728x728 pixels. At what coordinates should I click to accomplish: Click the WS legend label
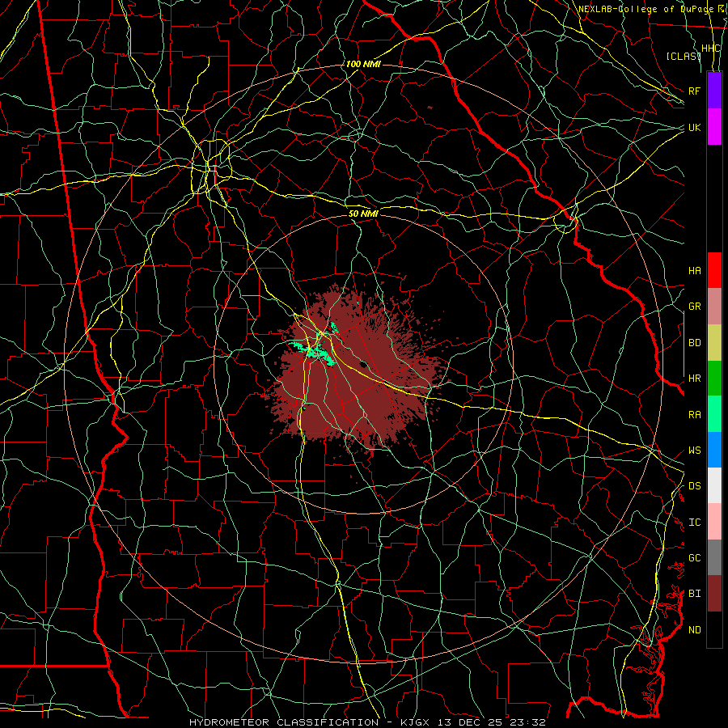coord(695,451)
